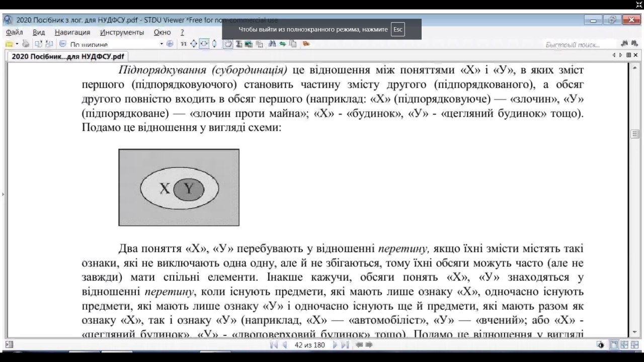Click the Быстрый поиск search field
This screenshot has width=644, height=362.
pyautogui.click(x=580, y=44)
